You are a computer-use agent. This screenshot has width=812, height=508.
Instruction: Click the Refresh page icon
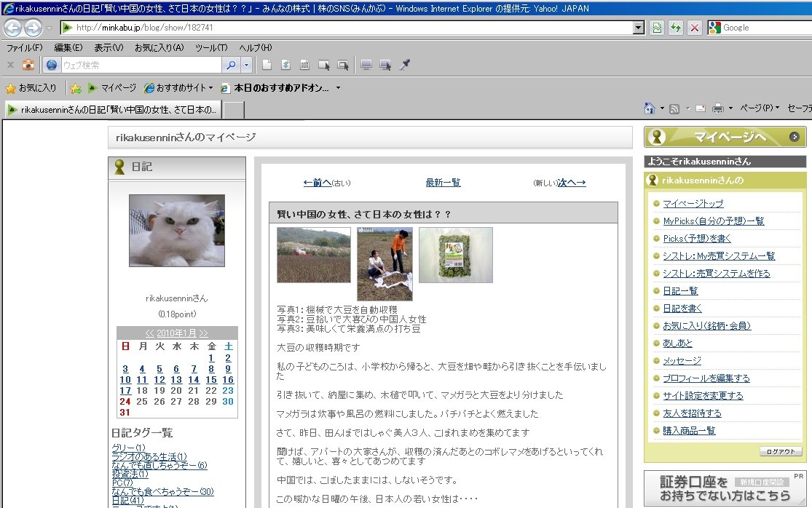coord(676,28)
